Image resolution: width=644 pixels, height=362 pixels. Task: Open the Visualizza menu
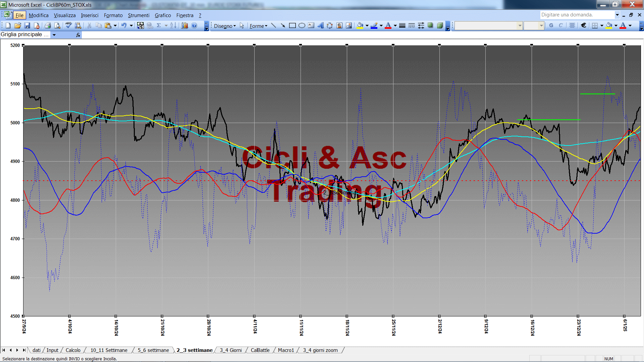(65, 15)
